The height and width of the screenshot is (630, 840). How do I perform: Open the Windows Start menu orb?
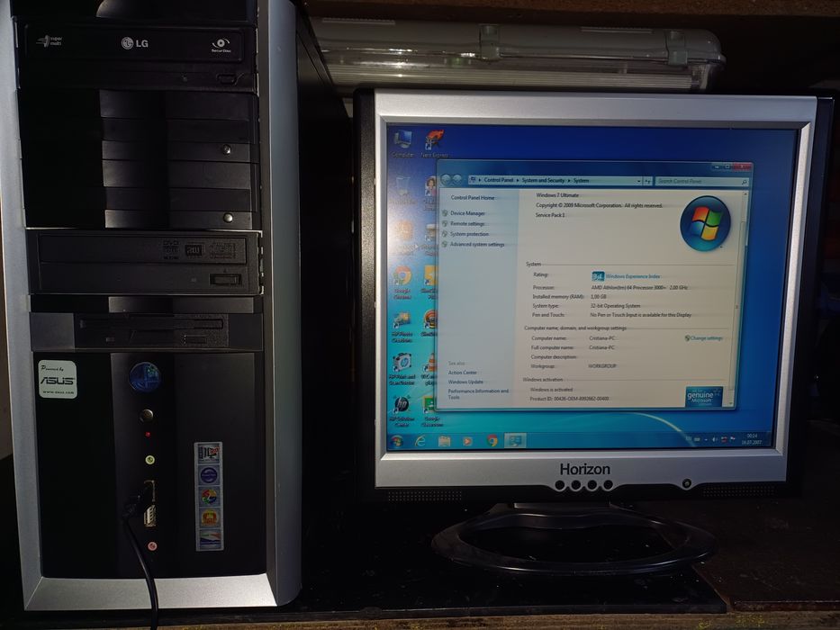[x=397, y=441]
